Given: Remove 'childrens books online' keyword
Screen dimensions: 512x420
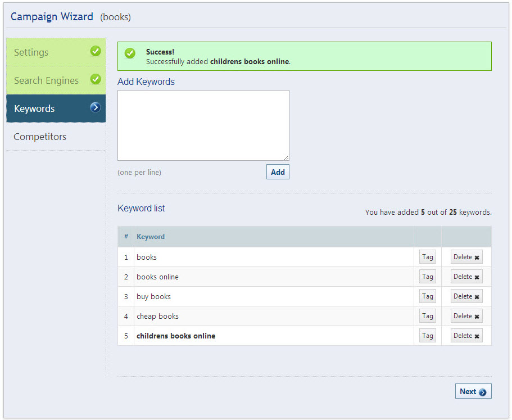Looking at the screenshot, I should (466, 336).
